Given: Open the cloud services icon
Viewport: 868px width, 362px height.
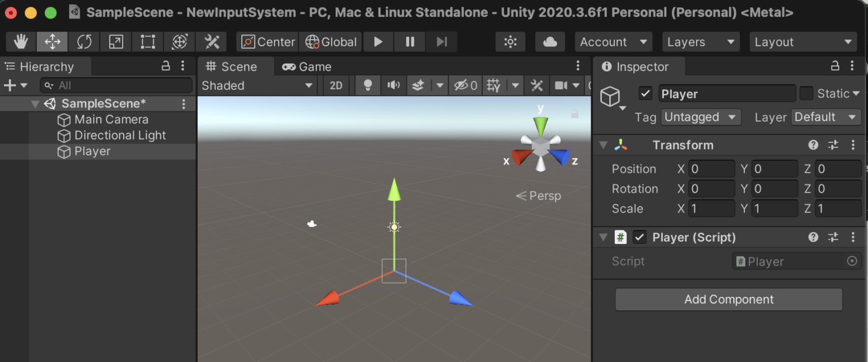Looking at the screenshot, I should click(549, 41).
